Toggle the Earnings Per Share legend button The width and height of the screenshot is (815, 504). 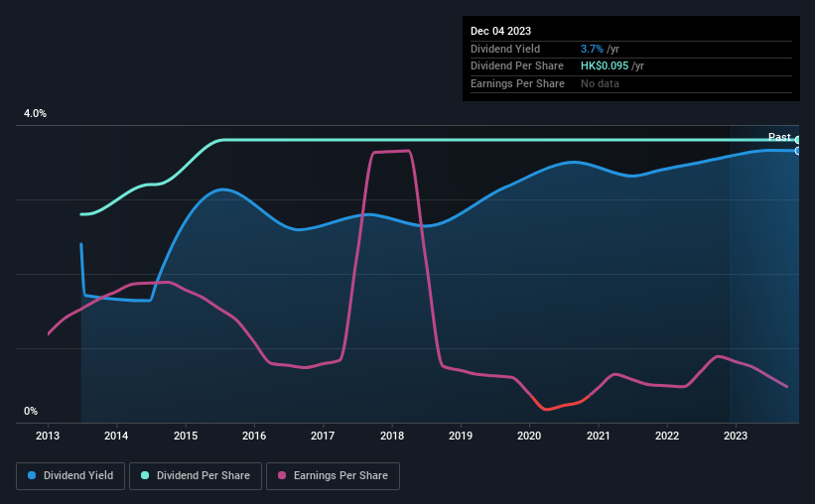[333, 476]
